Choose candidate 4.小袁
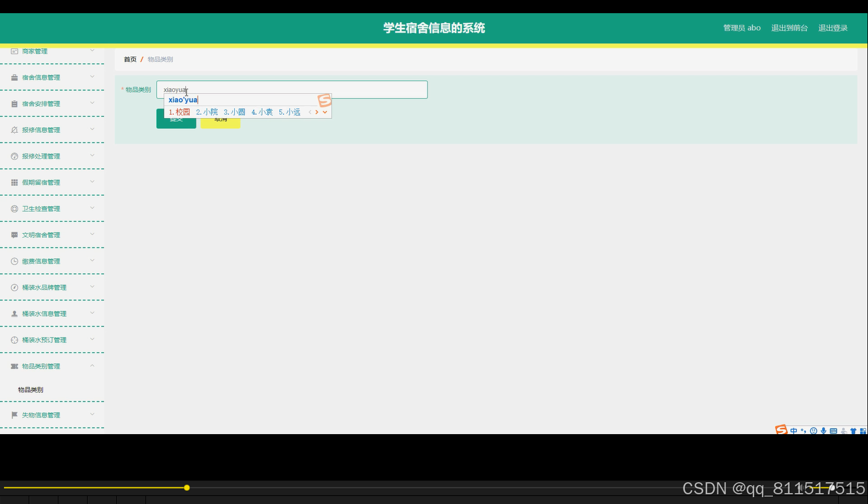 (262, 112)
